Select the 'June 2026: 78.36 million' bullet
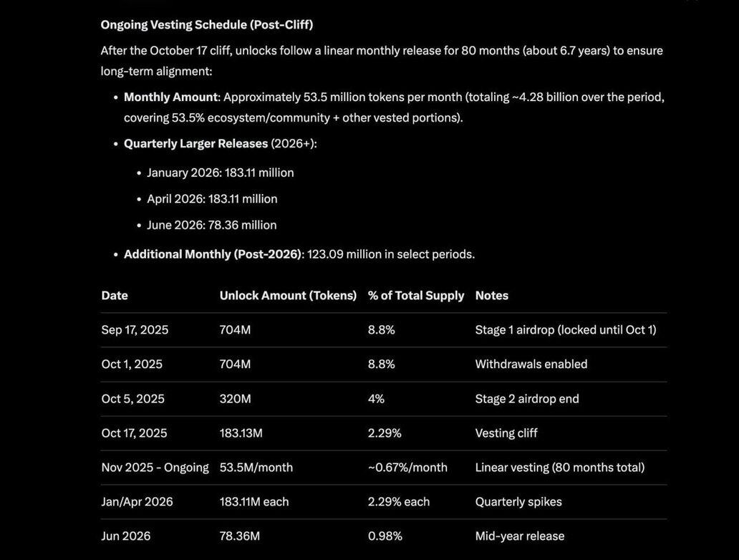Screen dimensions: 739x560 tap(212, 225)
